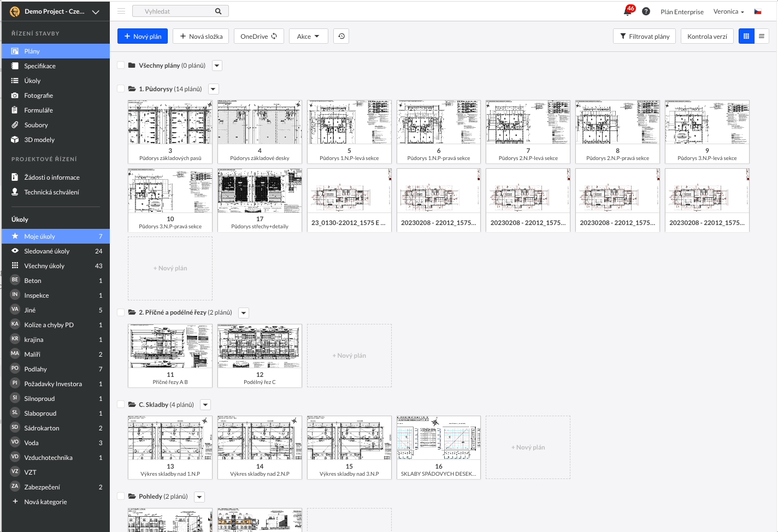The height and width of the screenshot is (532, 778).
Task: Switch to list view icon
Action: pos(761,36)
